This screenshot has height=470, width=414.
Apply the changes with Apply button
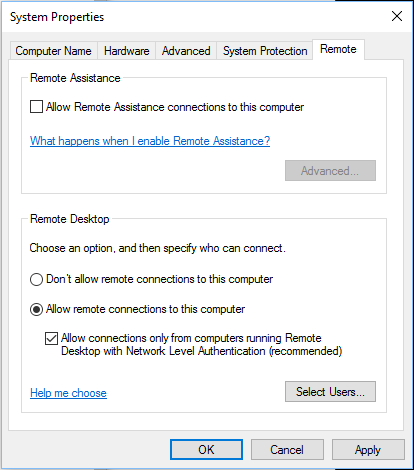[368, 450]
